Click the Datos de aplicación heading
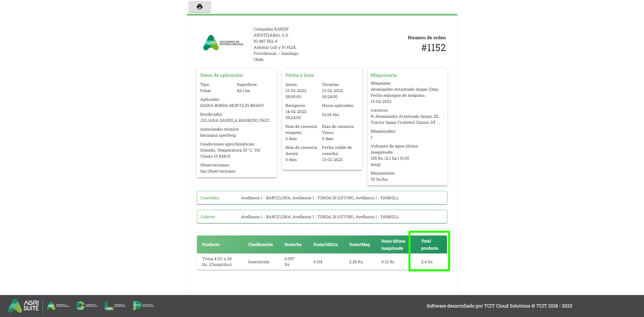The width and height of the screenshot is (644, 317). pyautogui.click(x=221, y=75)
